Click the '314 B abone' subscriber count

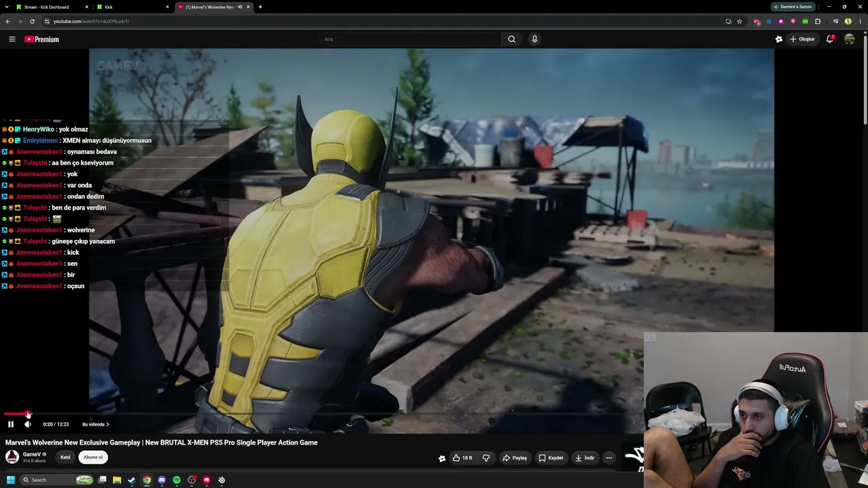coord(35,461)
